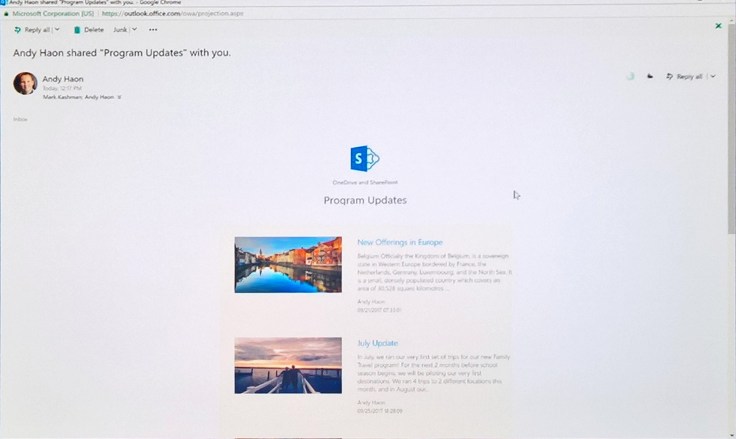Click the like thumbs-up icon
Image resolution: width=736 pixels, height=439 pixels.
(650, 76)
